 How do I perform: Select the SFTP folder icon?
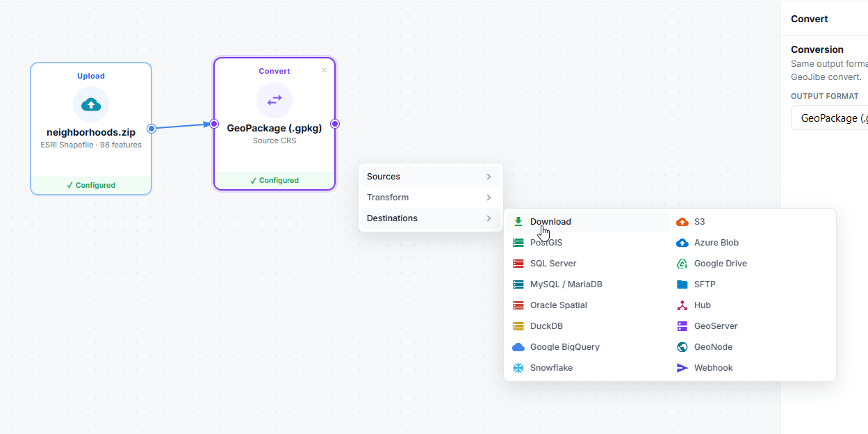tap(682, 284)
